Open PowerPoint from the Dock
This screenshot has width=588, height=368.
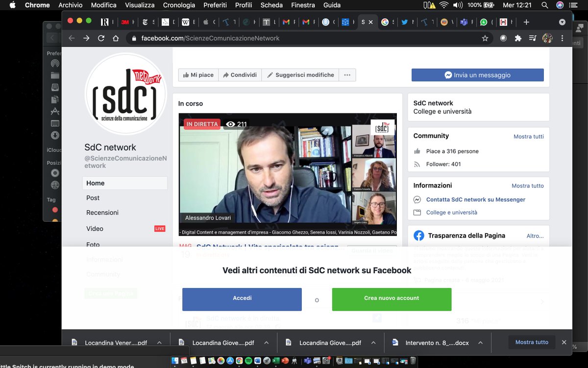285,361
